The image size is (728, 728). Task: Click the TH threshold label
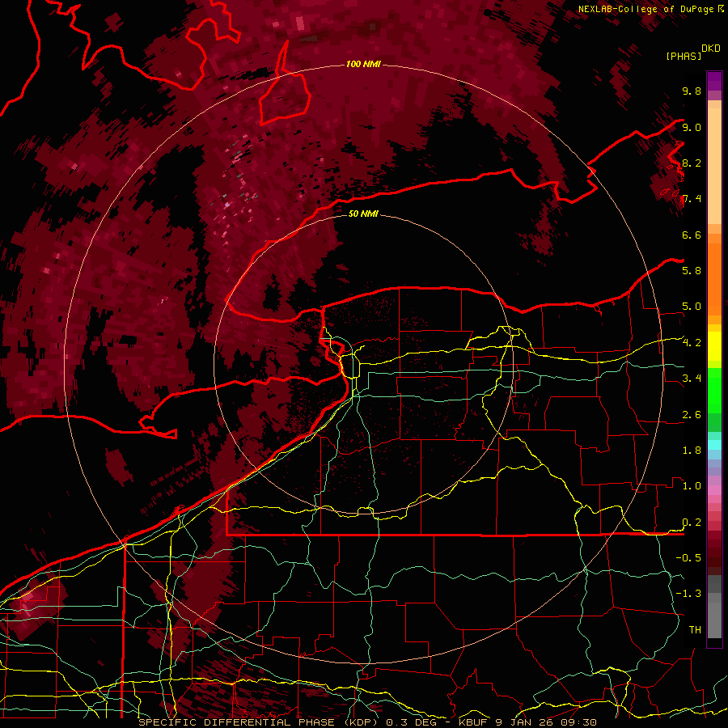point(695,630)
